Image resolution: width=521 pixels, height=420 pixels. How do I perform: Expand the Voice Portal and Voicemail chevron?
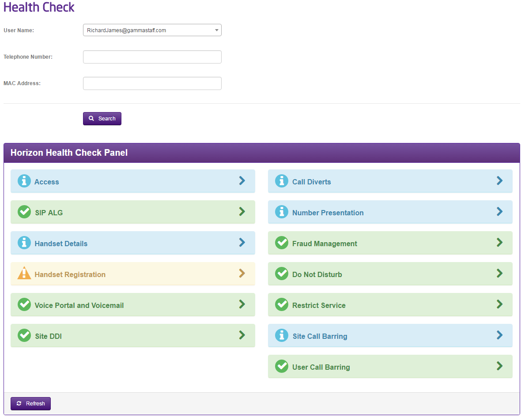pos(242,304)
